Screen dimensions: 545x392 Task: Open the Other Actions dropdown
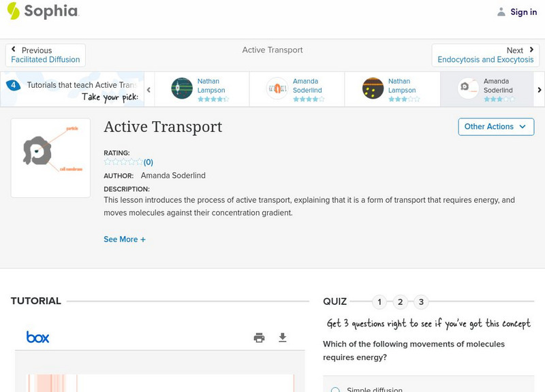coord(495,127)
